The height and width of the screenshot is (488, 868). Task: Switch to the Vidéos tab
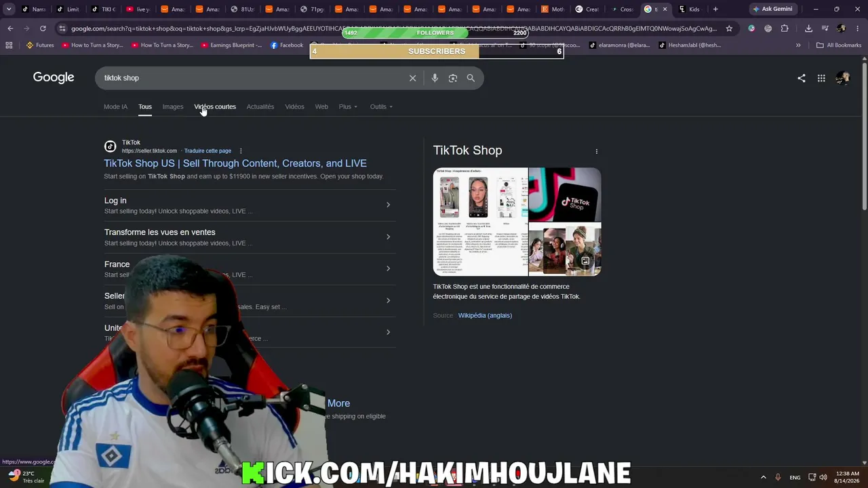coord(294,106)
